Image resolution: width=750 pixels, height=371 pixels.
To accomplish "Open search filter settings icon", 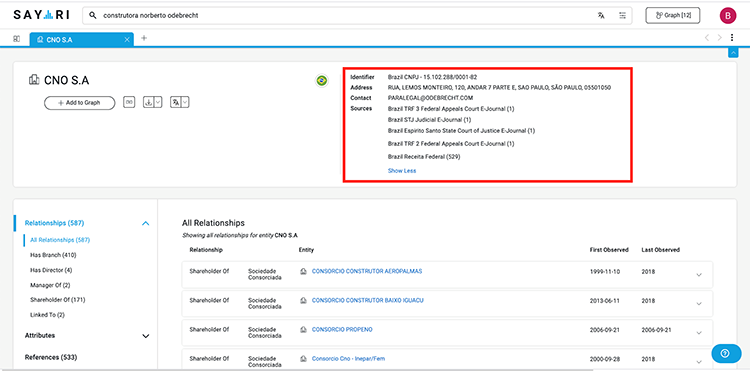I will 622,15.
